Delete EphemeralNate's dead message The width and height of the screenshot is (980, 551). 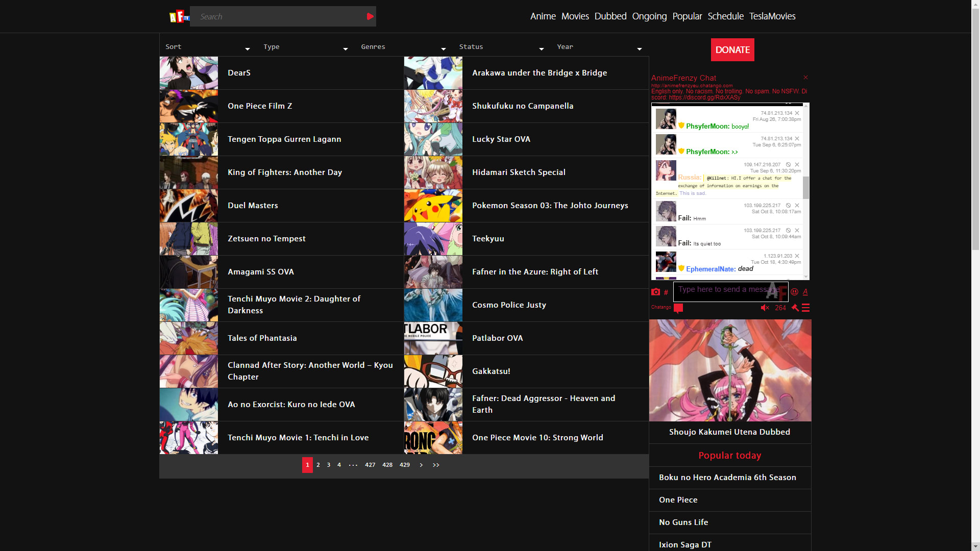tap(797, 256)
